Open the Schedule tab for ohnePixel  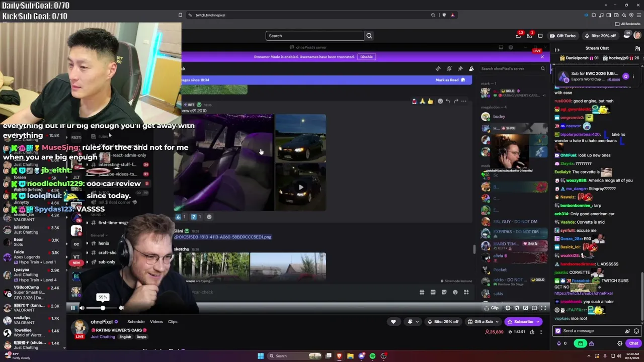[136, 322]
